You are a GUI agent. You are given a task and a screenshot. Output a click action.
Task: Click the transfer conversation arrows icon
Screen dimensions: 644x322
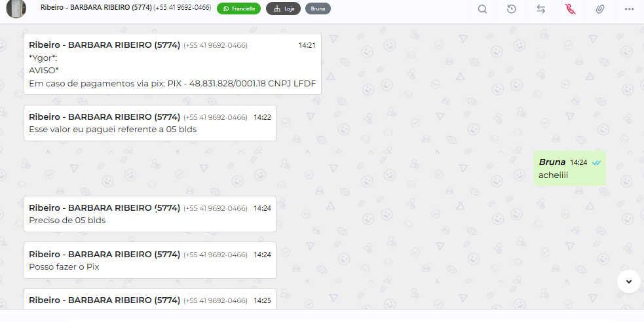tap(541, 9)
